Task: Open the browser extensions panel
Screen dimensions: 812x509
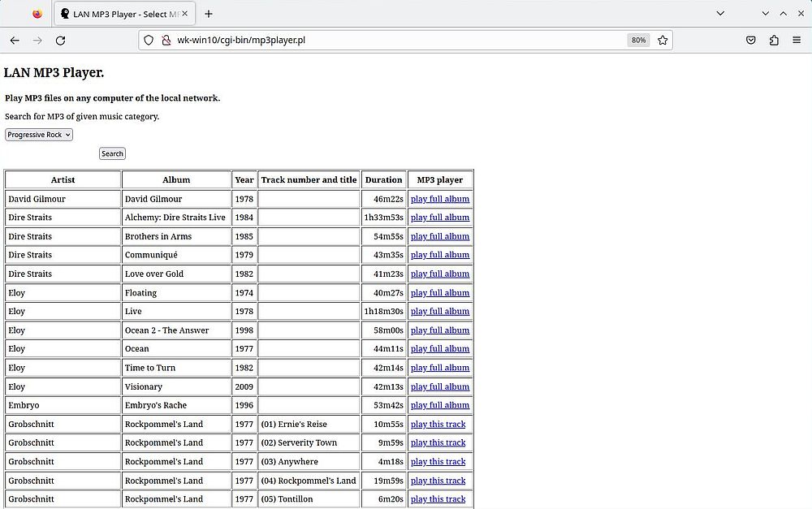Action: 773,40
